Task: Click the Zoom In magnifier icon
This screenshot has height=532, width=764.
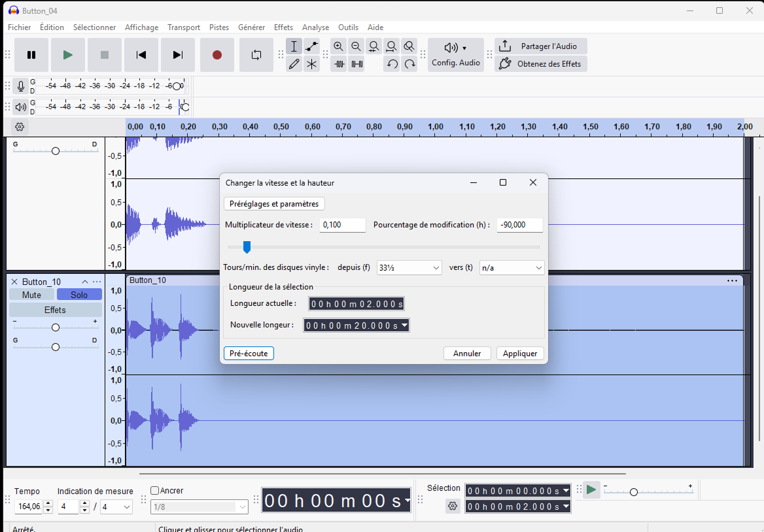Action: (338, 46)
